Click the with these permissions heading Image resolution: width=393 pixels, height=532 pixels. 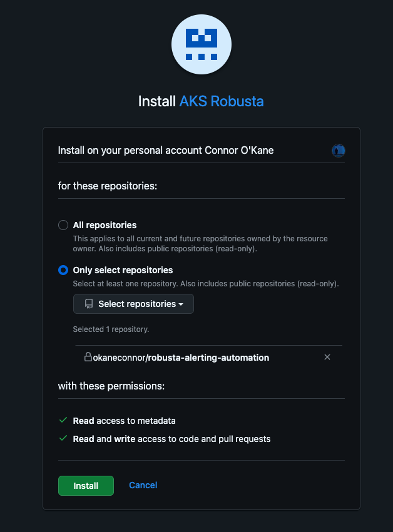[x=111, y=386]
